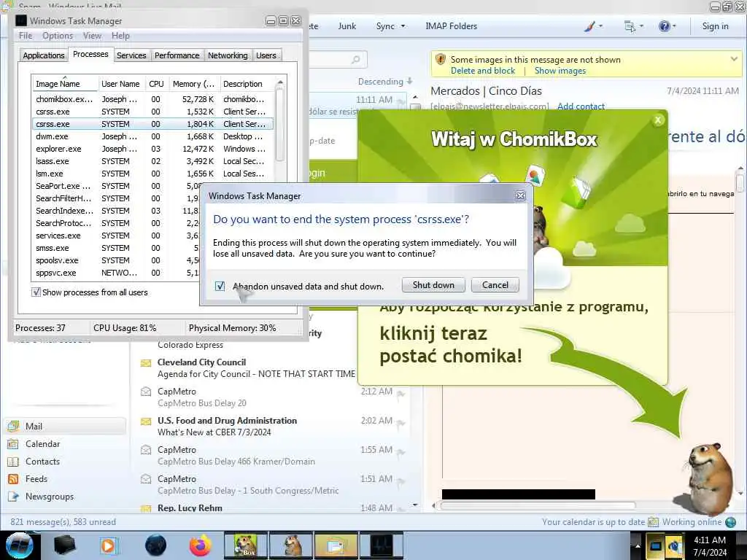Open Windows Media Player taskbar icon
This screenshot has height=560, width=747.
109,545
